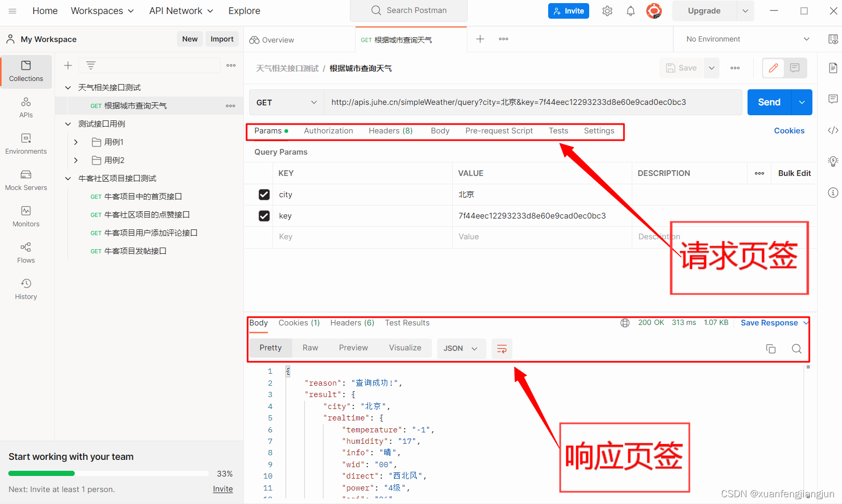Viewport: 842px width, 504px height.
Task: Click the request URL field
Action: [533, 102]
